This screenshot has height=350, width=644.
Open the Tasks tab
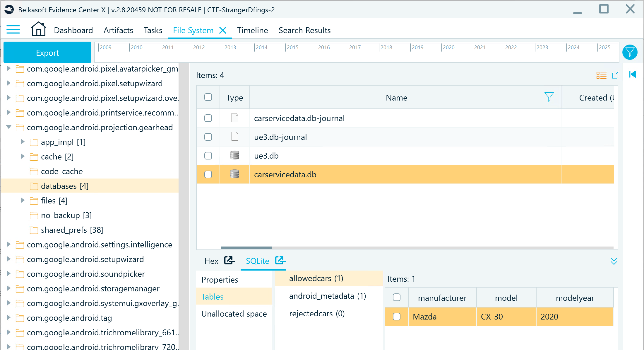coord(153,30)
